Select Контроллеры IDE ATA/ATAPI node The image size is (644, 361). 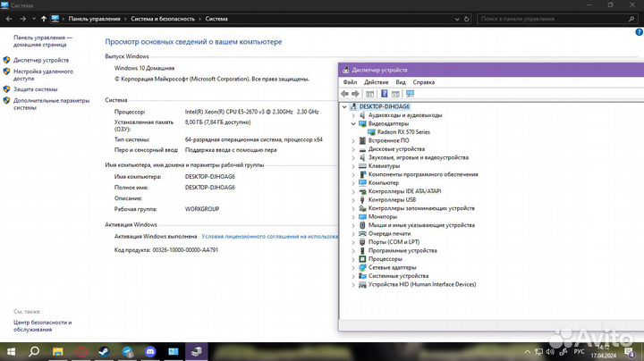click(x=404, y=191)
